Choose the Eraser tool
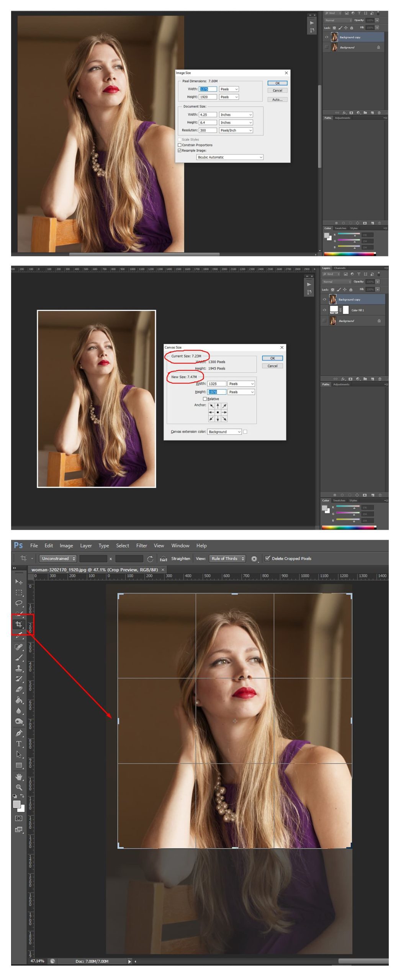 (x=18, y=689)
